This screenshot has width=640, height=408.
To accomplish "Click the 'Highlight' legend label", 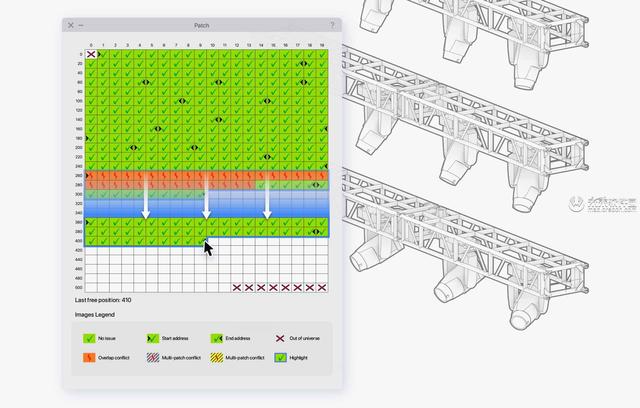I will coord(298,358).
